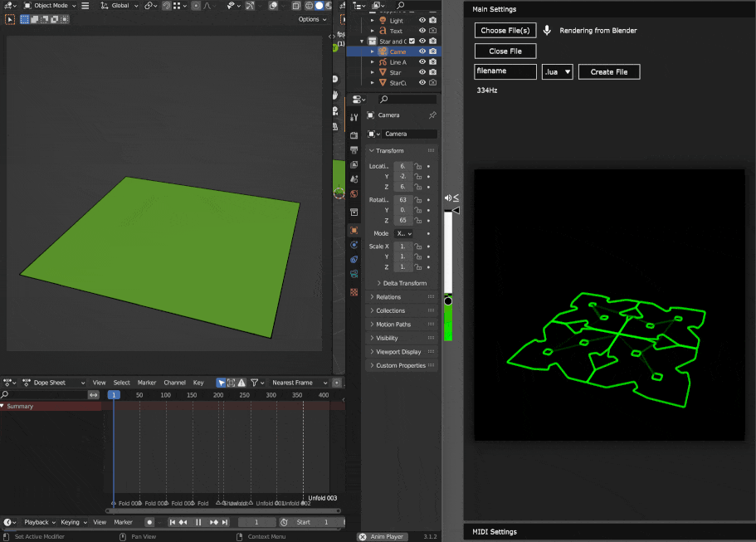The width and height of the screenshot is (756, 542).
Task: Open the Playback menu
Action: [x=37, y=522]
